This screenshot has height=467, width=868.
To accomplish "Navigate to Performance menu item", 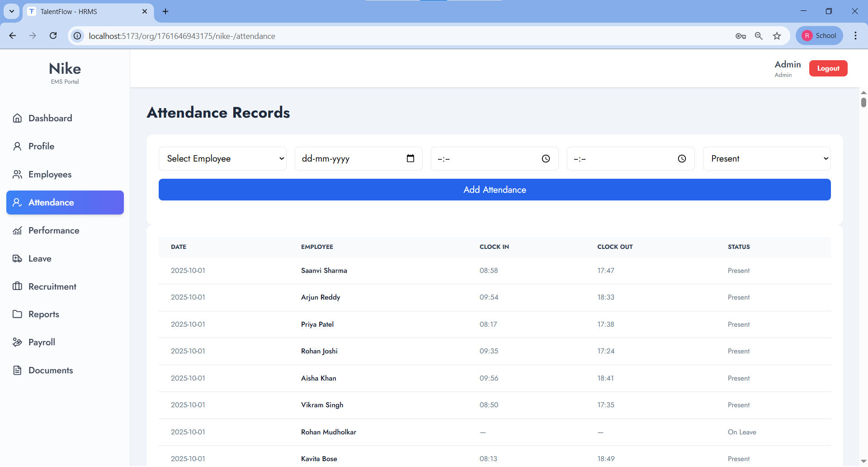I will pos(65,230).
